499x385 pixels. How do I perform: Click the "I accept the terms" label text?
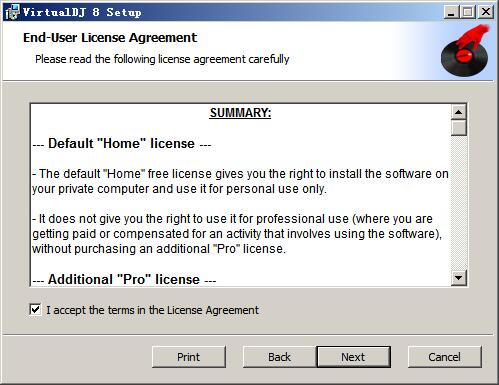click(x=152, y=310)
